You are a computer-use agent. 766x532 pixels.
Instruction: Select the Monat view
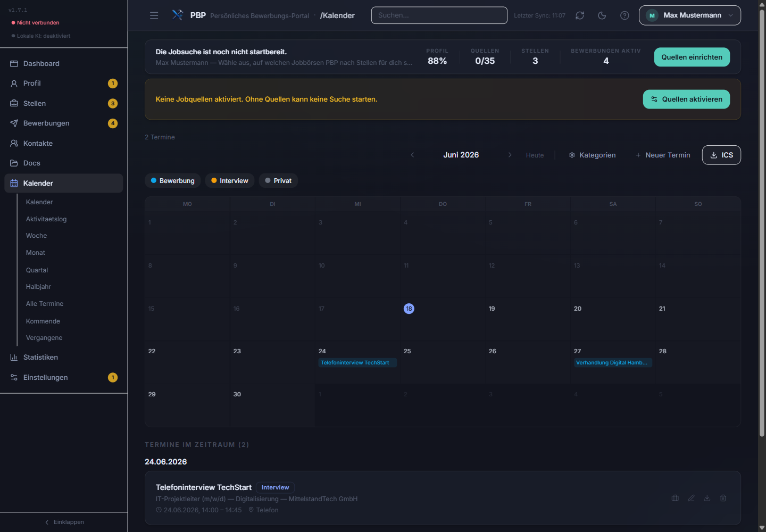coord(36,253)
